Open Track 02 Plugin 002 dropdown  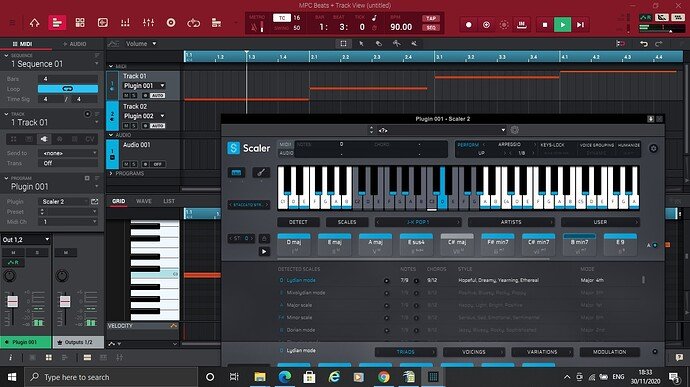tap(144, 116)
